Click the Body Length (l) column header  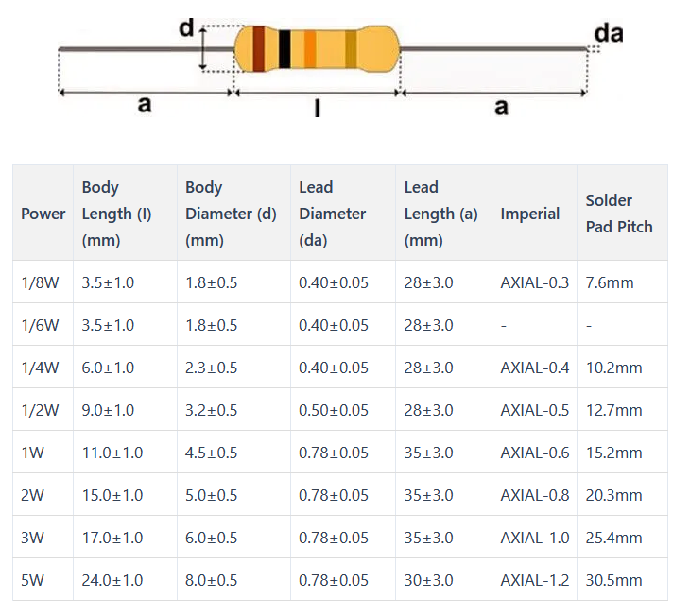click(116, 214)
